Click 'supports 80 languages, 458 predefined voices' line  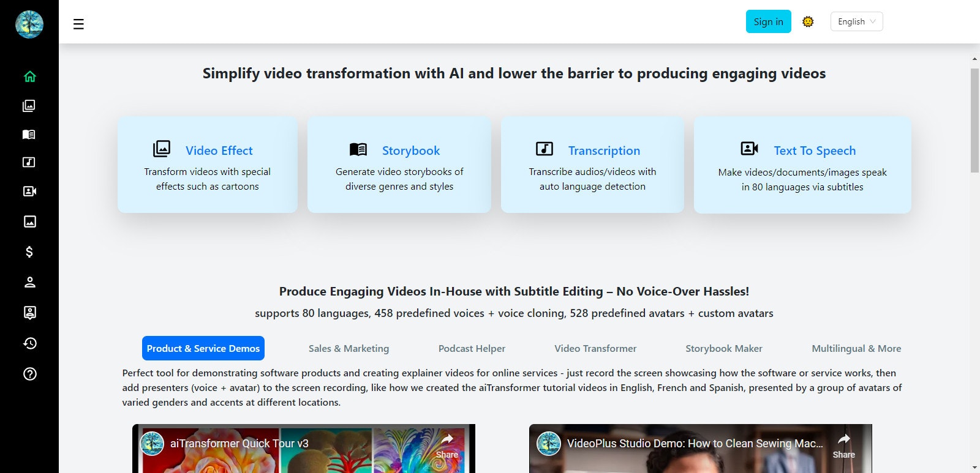(x=514, y=313)
